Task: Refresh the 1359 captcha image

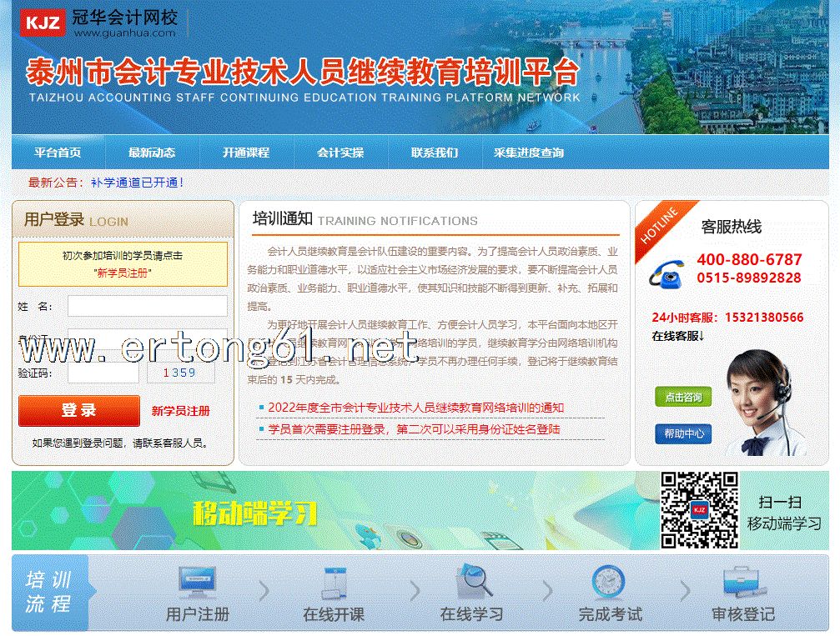Action: click(180, 373)
